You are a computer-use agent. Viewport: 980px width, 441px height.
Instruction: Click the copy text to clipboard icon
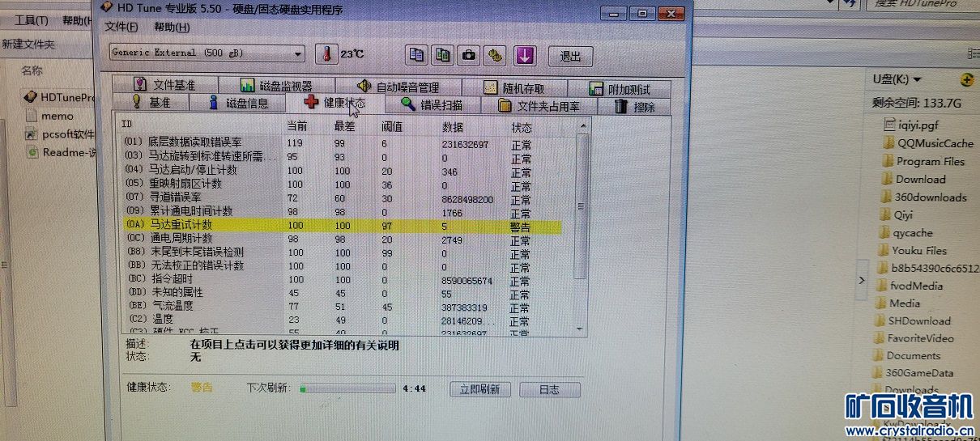(x=417, y=55)
